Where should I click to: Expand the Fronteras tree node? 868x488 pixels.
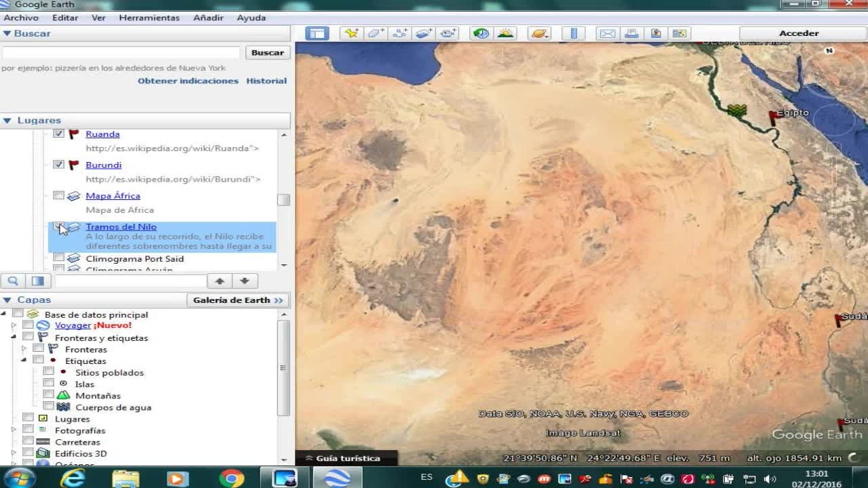24,349
